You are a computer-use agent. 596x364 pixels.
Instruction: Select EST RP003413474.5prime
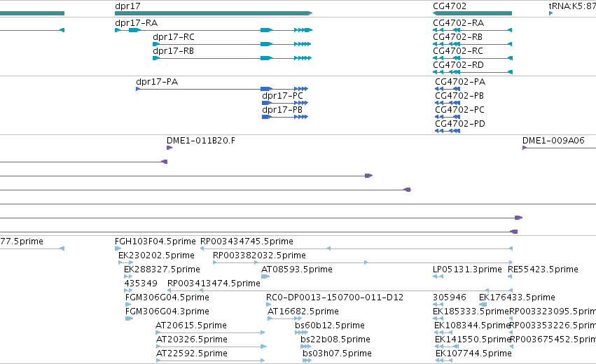tap(340, 290)
